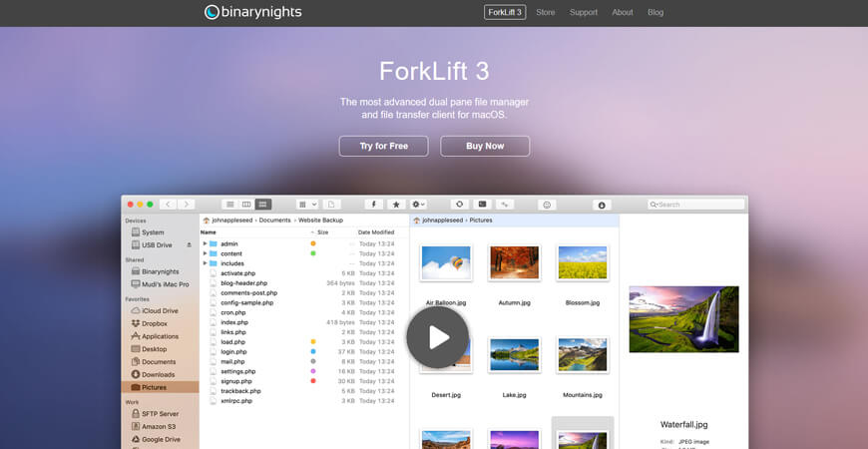Open Binarynights shared location

click(160, 271)
